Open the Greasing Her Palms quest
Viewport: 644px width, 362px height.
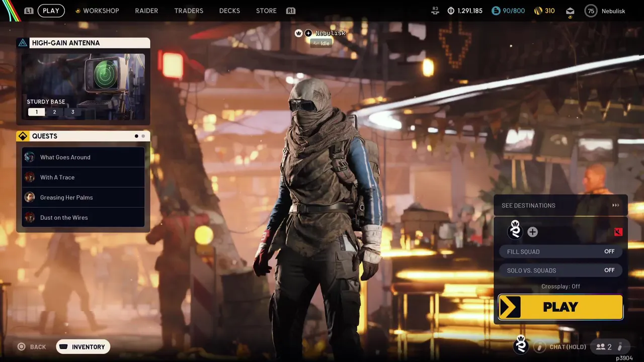pyautogui.click(x=83, y=198)
